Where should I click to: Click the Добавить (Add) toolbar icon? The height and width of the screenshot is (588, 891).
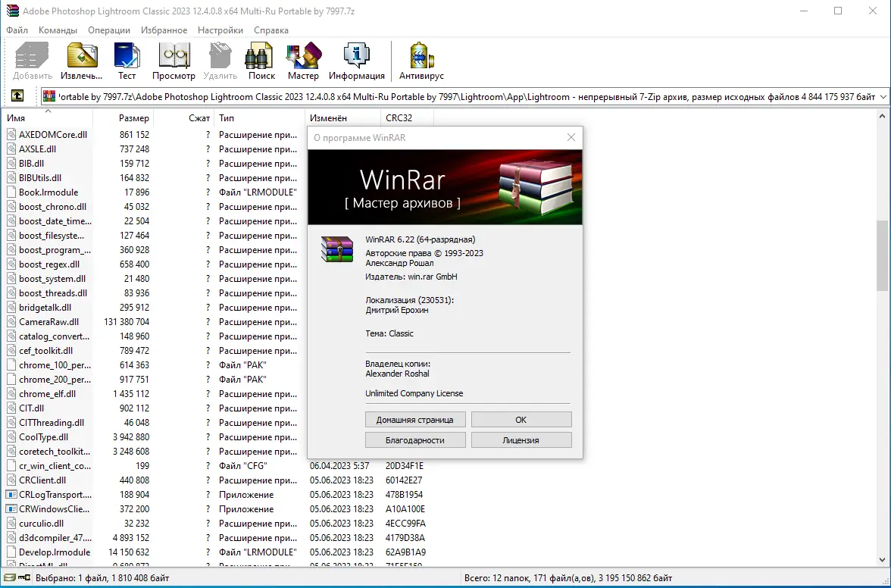[32, 55]
